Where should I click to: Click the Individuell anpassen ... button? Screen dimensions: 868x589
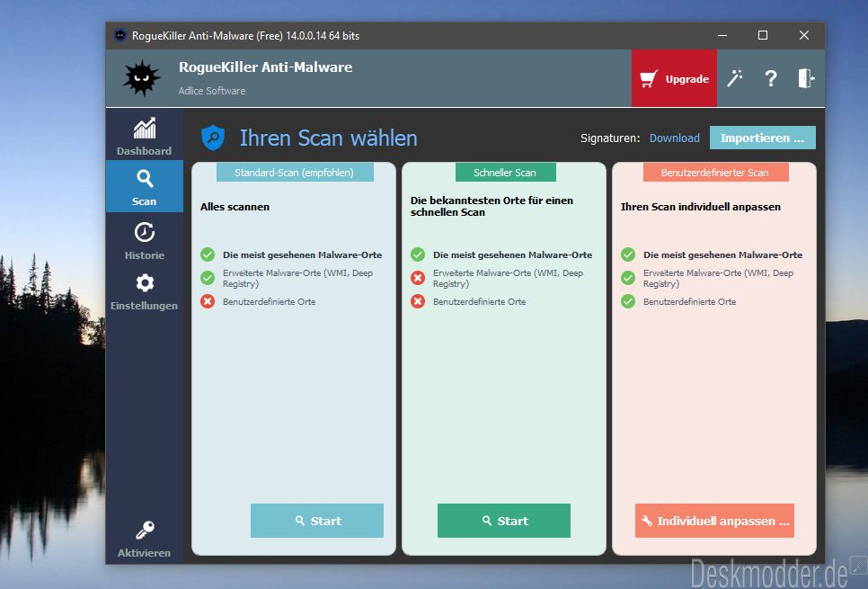714,521
